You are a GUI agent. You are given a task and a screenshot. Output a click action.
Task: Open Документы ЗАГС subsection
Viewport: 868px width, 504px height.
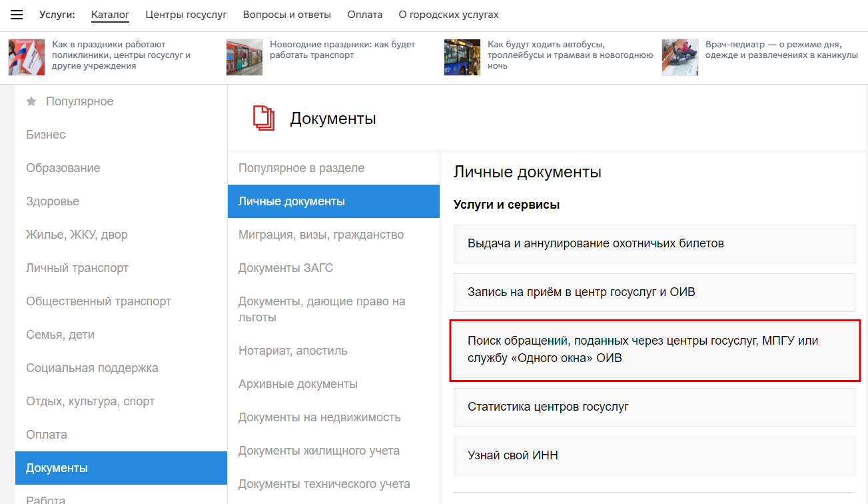click(286, 268)
